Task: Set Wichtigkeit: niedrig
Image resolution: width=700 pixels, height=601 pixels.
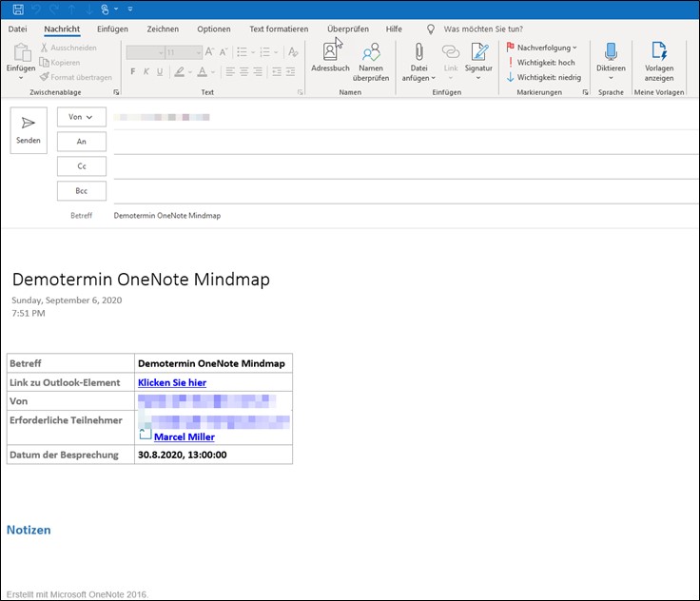Action: [x=544, y=77]
